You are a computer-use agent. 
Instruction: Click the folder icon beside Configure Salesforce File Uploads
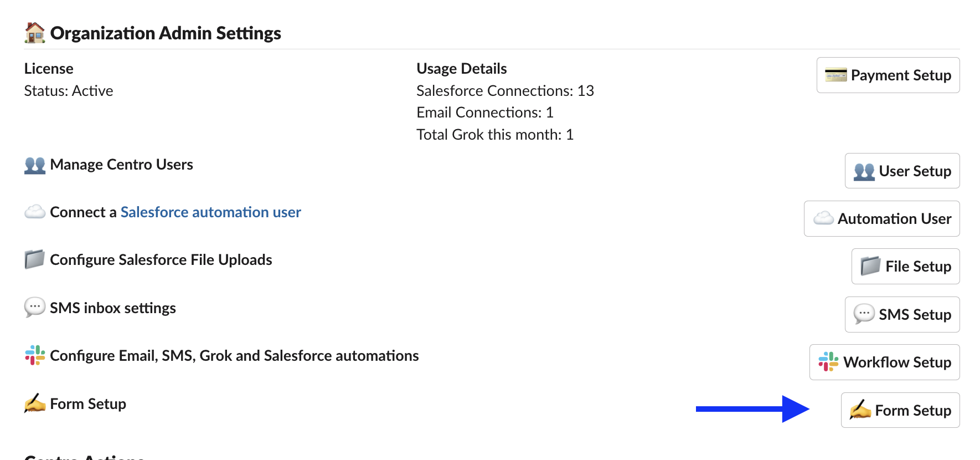point(35,259)
